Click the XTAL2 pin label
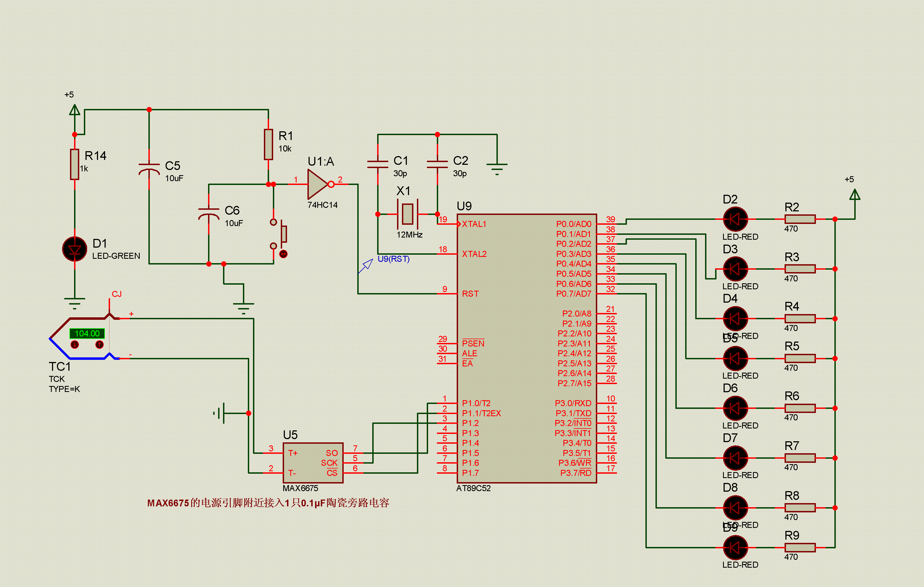Image resolution: width=924 pixels, height=587 pixels. pos(474,254)
